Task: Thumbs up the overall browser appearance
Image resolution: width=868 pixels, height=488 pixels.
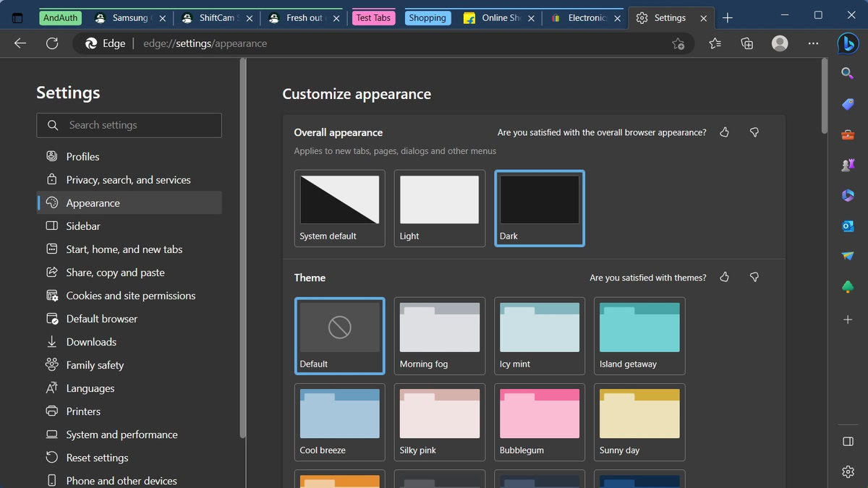Action: [x=724, y=132]
